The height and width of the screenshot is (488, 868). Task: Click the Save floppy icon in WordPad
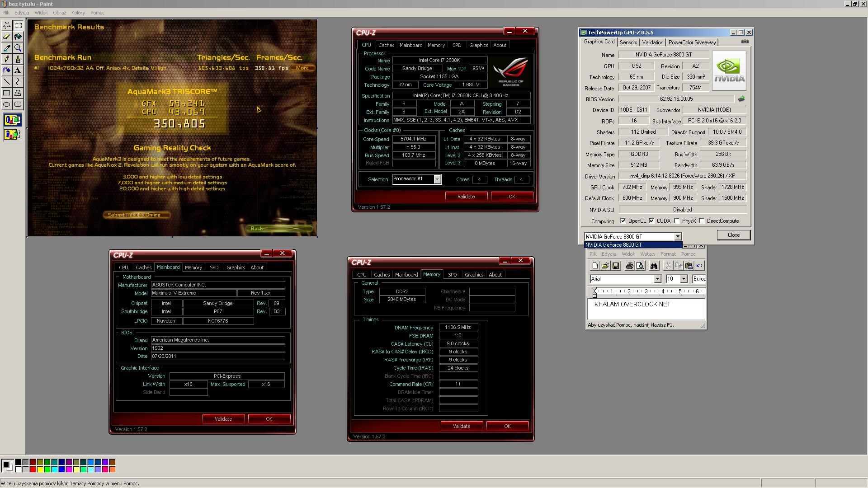click(x=615, y=266)
